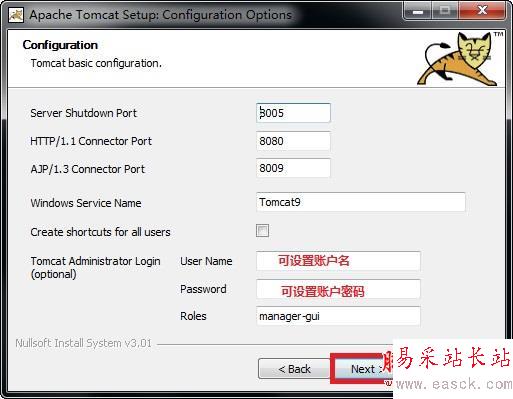Maximize the Tomcat Setup window

tap(445, 11)
